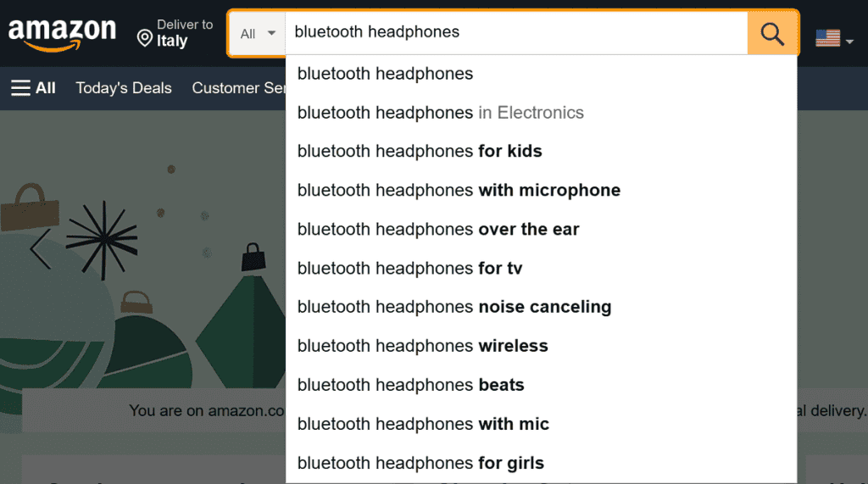Go to previous carousel slide arrow

[x=41, y=249]
